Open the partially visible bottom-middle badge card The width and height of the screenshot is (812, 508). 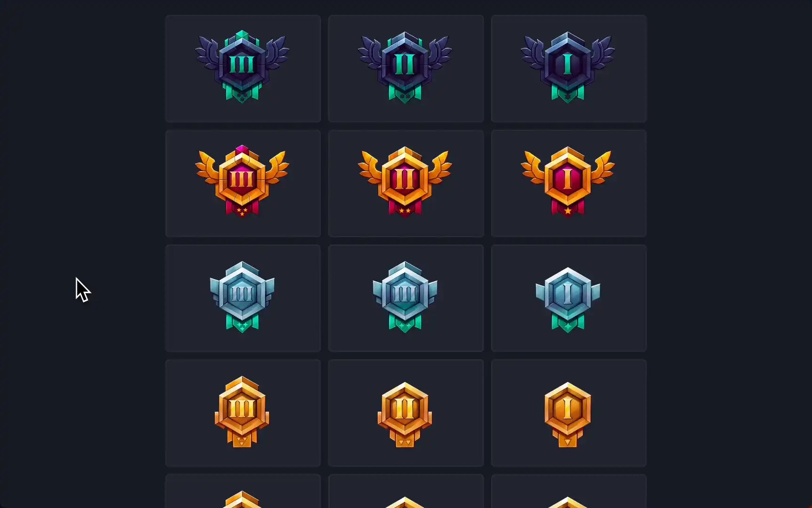pos(406,491)
